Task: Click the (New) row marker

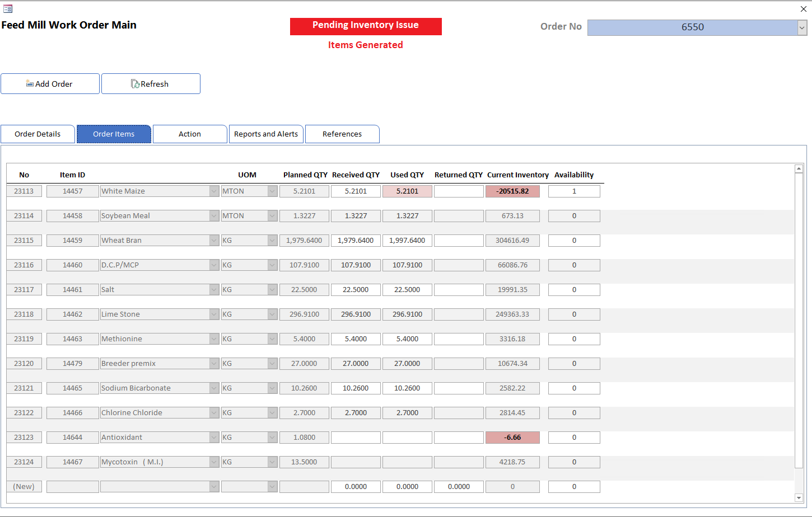Action: pos(24,487)
